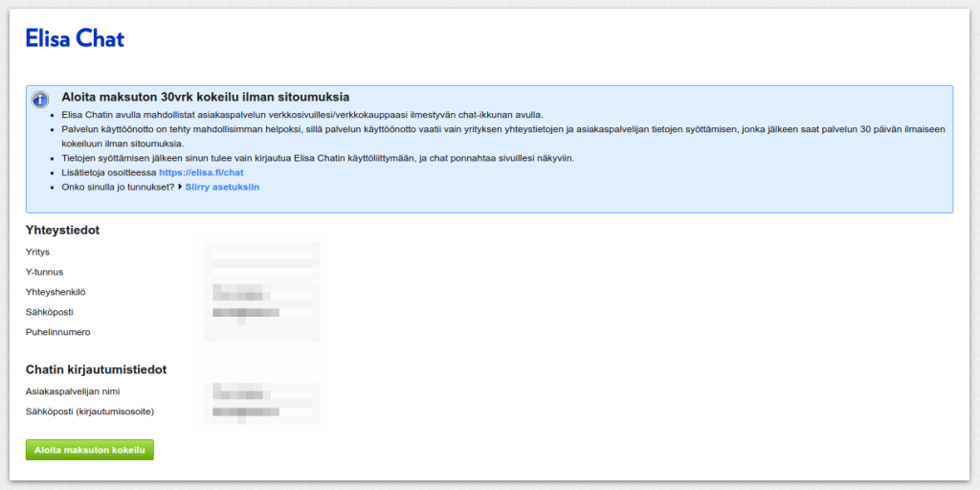The width and height of the screenshot is (980, 490).
Task: Click the triangle before Siirry asetuksiin
Action: coord(180,187)
